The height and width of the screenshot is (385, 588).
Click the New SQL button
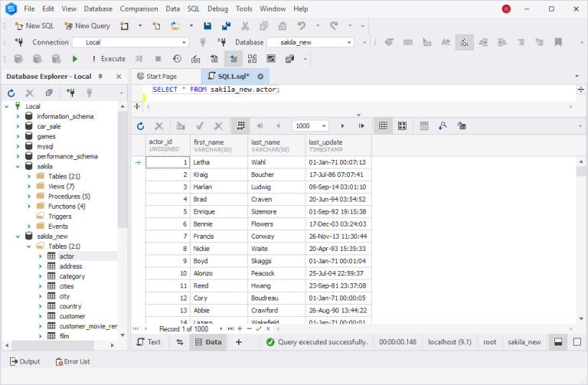pos(34,25)
